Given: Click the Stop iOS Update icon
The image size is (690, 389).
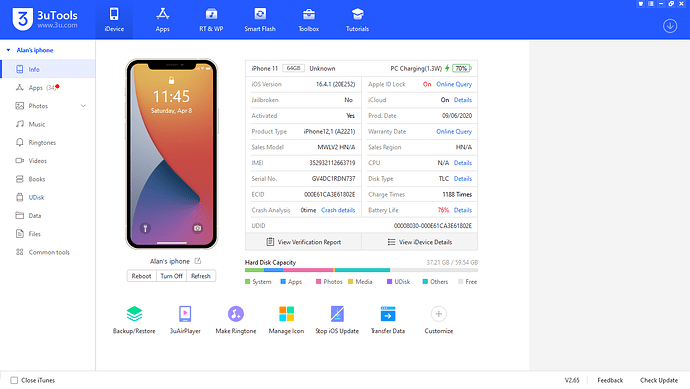Looking at the screenshot, I should pyautogui.click(x=337, y=314).
